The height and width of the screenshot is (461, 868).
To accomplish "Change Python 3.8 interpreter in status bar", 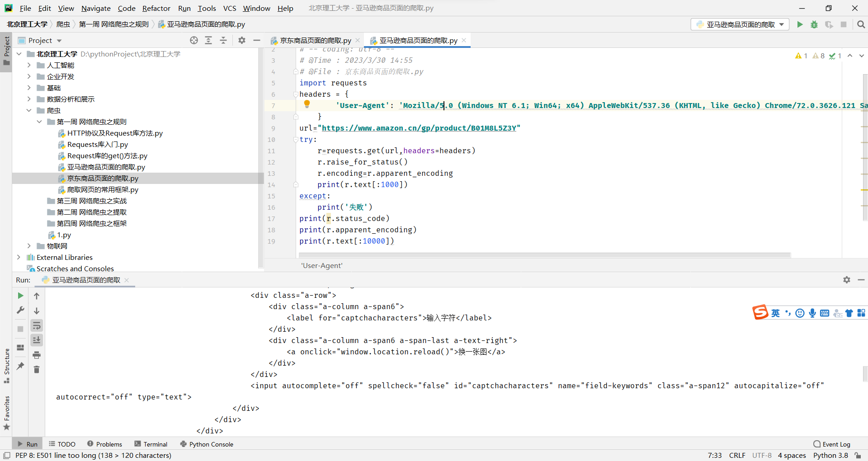I will tap(830, 456).
